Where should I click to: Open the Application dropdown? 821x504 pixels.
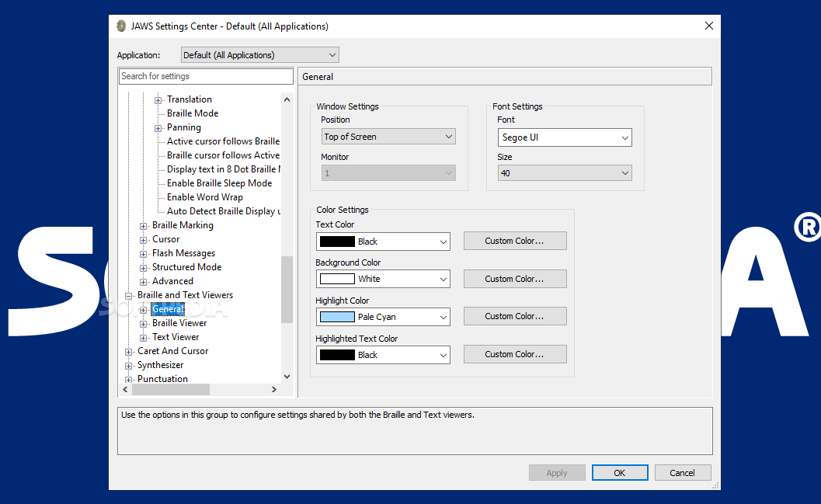[259, 55]
